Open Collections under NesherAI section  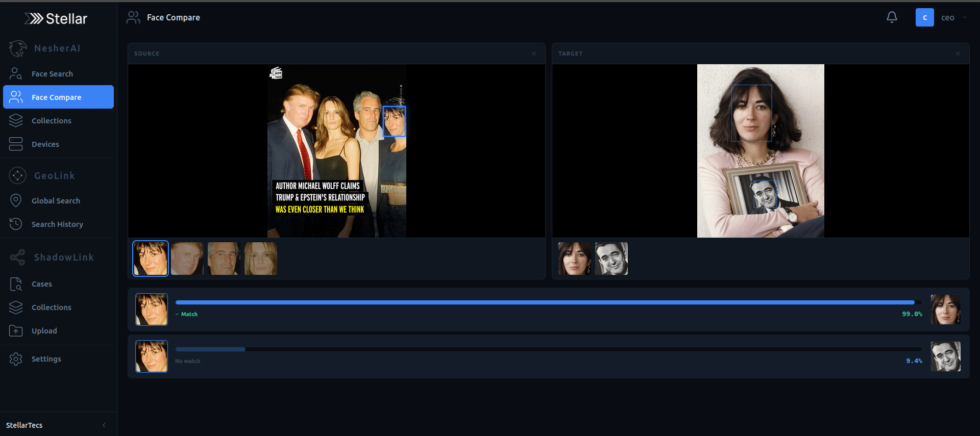51,121
